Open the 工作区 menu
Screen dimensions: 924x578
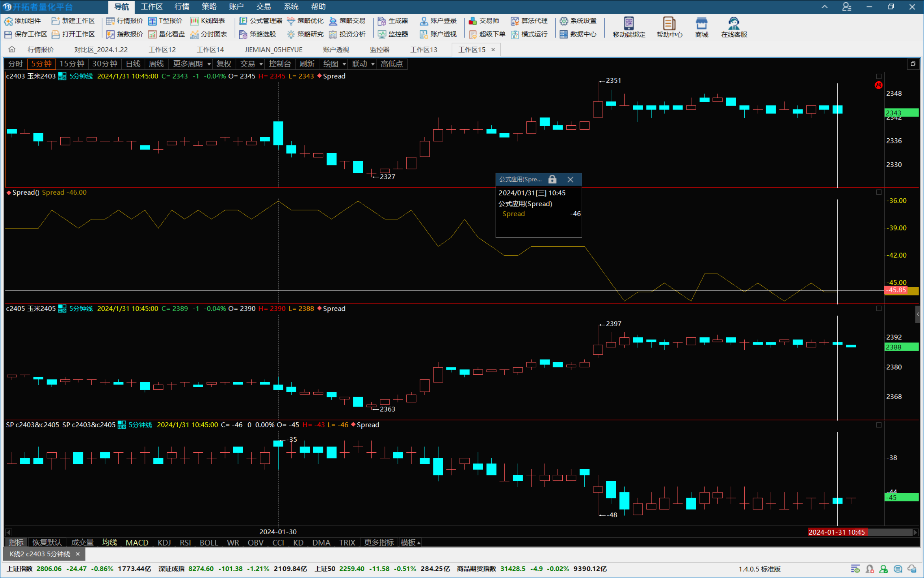click(152, 7)
